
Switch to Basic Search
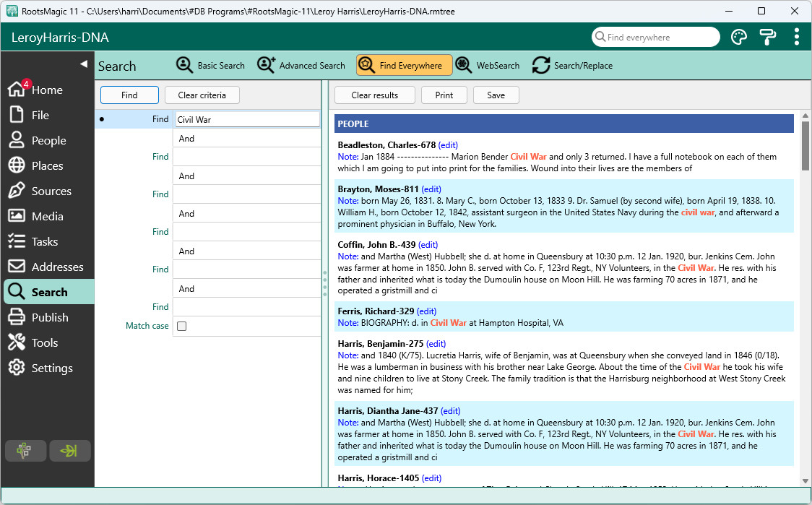point(210,65)
